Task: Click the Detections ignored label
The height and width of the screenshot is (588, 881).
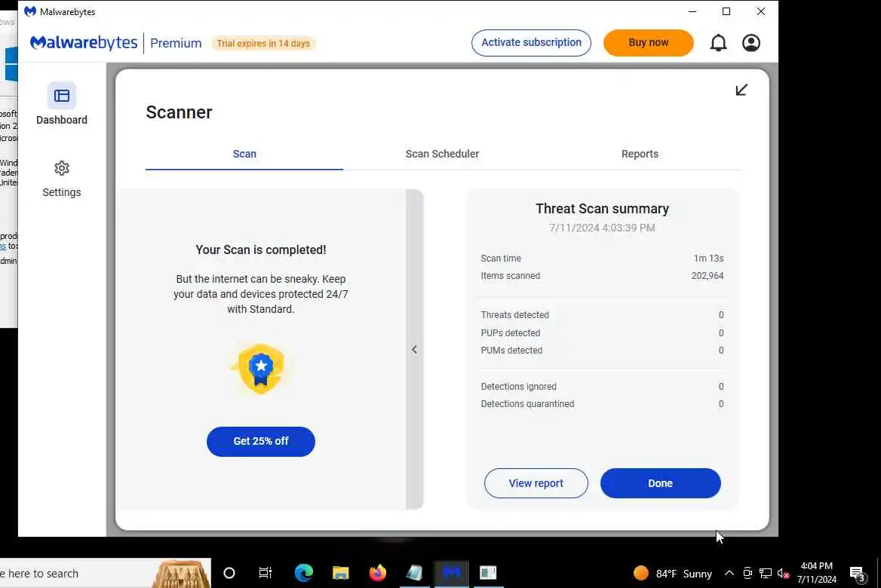Action: point(519,387)
